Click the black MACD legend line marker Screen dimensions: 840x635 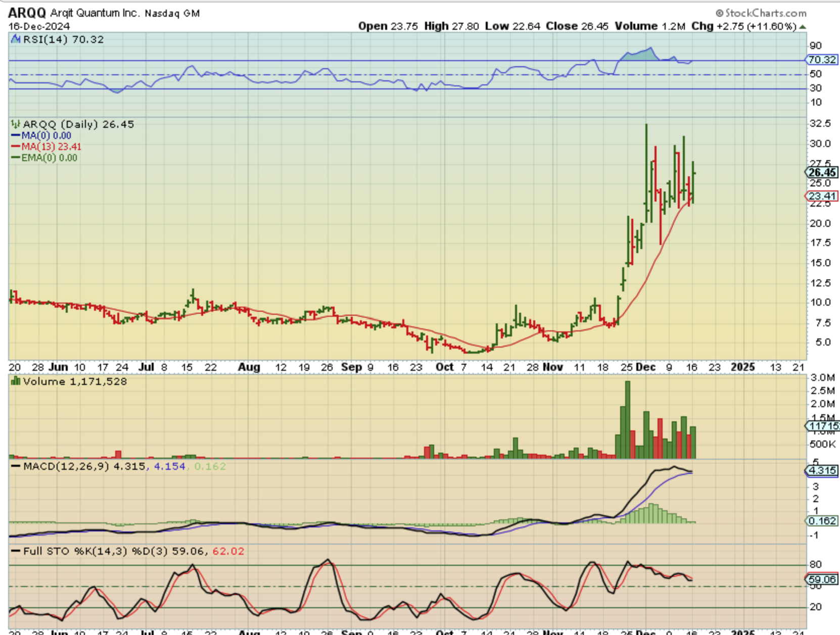tap(16, 466)
